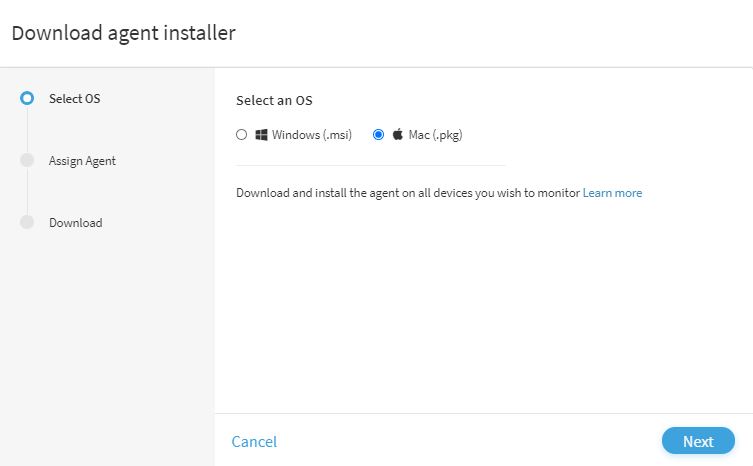Select the Windows (.msi) radio button
The image size is (753, 466).
coord(242,135)
